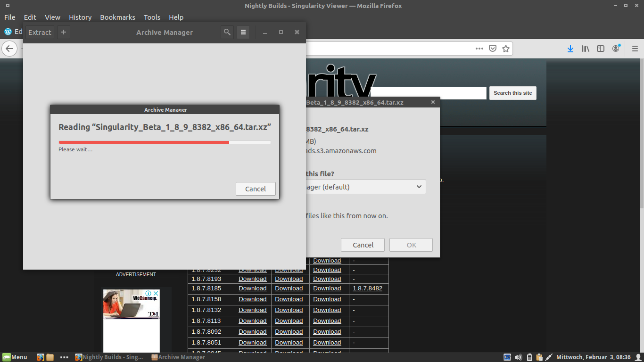The height and width of the screenshot is (362, 644).
Task: Toggle Firefox sidebar icon
Action: [601, 49]
